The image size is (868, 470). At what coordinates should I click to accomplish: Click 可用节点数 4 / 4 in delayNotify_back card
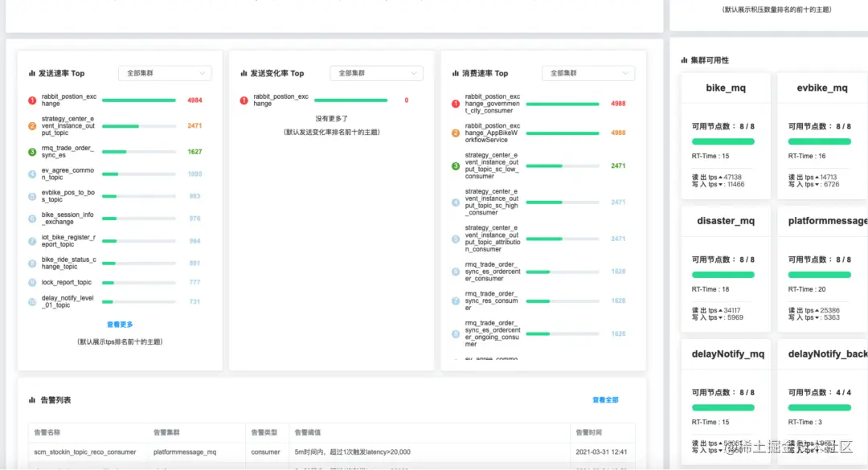[x=820, y=393]
